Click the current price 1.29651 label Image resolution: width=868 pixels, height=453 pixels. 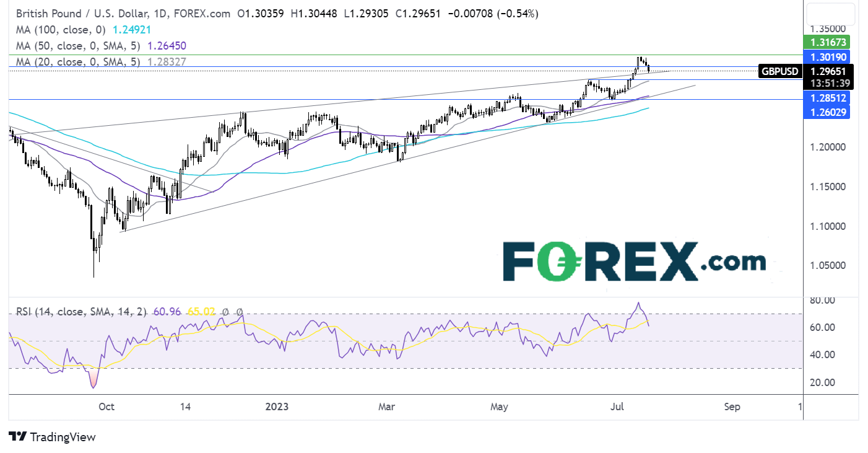828,71
